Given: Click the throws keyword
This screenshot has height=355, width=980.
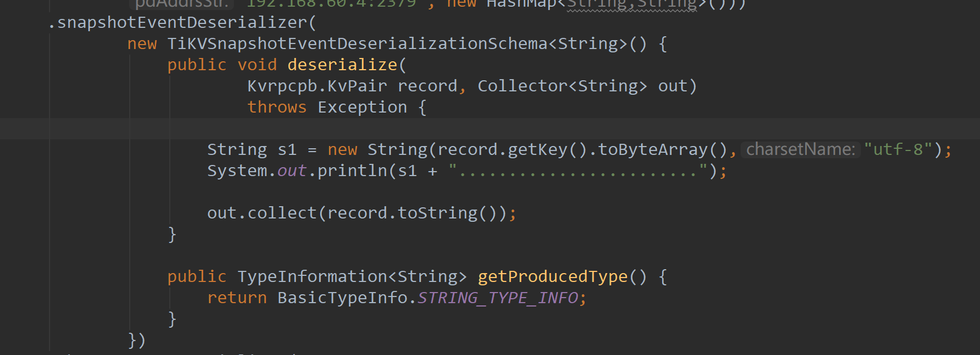Looking at the screenshot, I should tap(277, 108).
